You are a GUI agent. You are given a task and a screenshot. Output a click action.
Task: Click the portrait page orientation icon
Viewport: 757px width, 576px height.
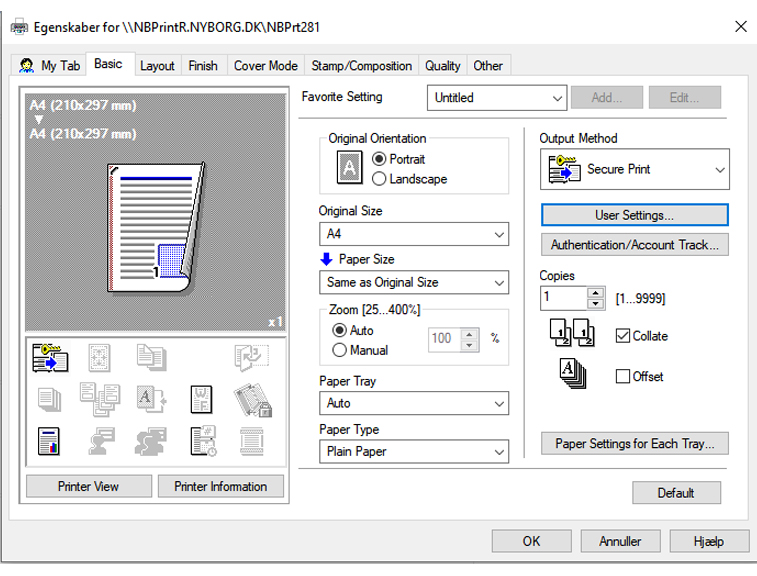coord(349,169)
